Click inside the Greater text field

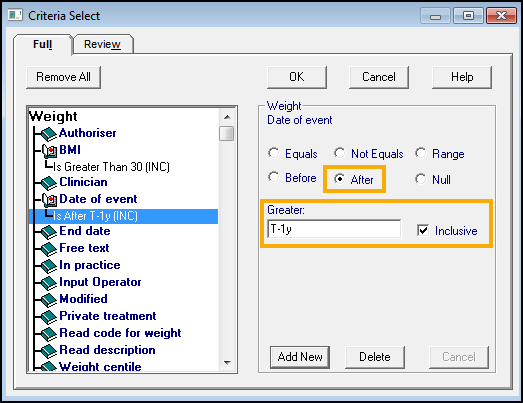[x=334, y=229]
